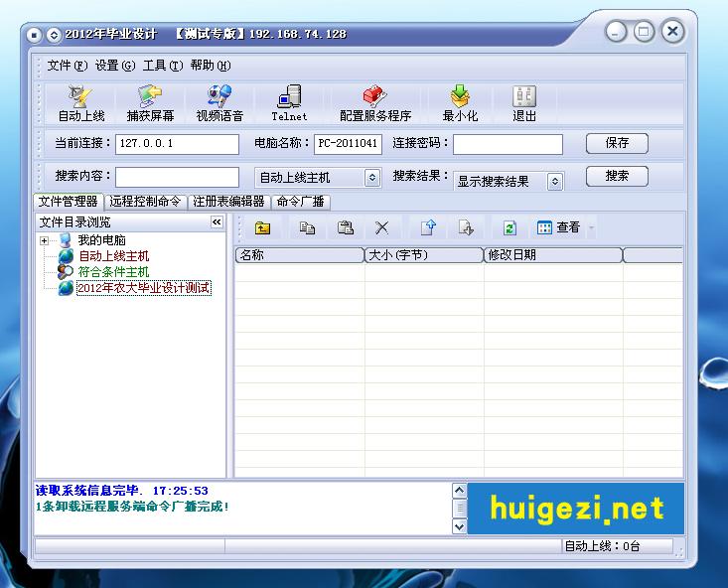Viewport: 728px width, 588px height.
Task: Click the 读取系统信息完毕 log line
Action: coord(122,491)
